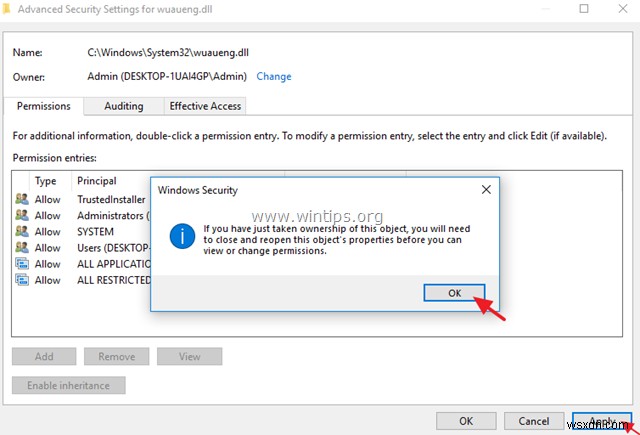Viewport: 640px width, 435px height.
Task: Switch to the Auditing tab
Action: (x=124, y=106)
